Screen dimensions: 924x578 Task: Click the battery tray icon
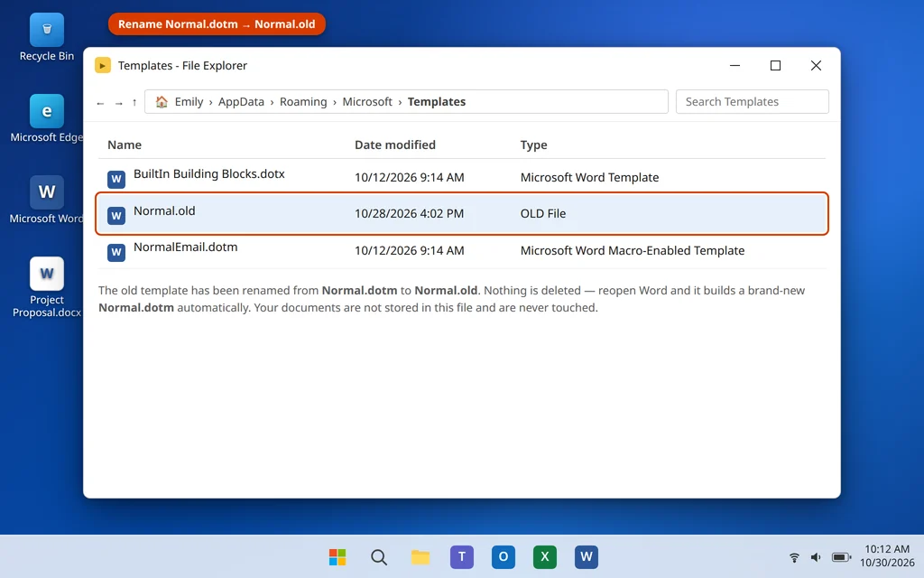(x=842, y=556)
